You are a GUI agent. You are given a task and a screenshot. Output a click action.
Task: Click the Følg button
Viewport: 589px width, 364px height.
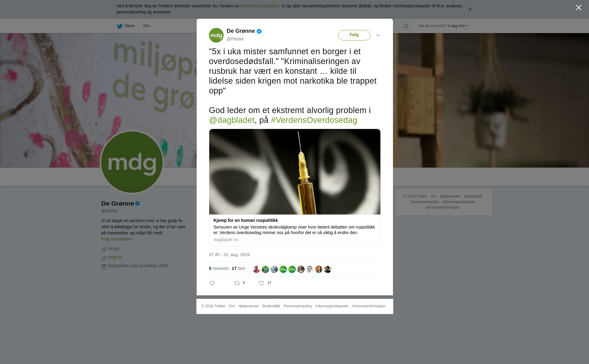pos(354,35)
